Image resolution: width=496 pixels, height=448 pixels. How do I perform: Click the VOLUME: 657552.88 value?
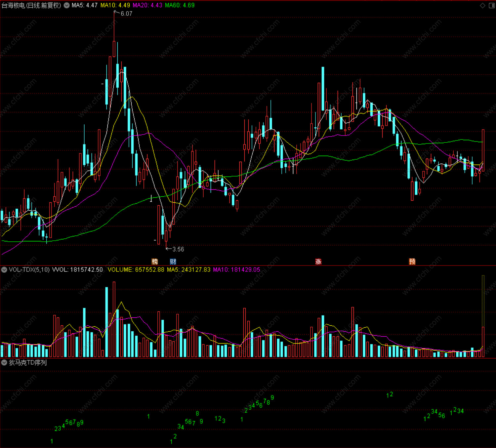(x=136, y=270)
